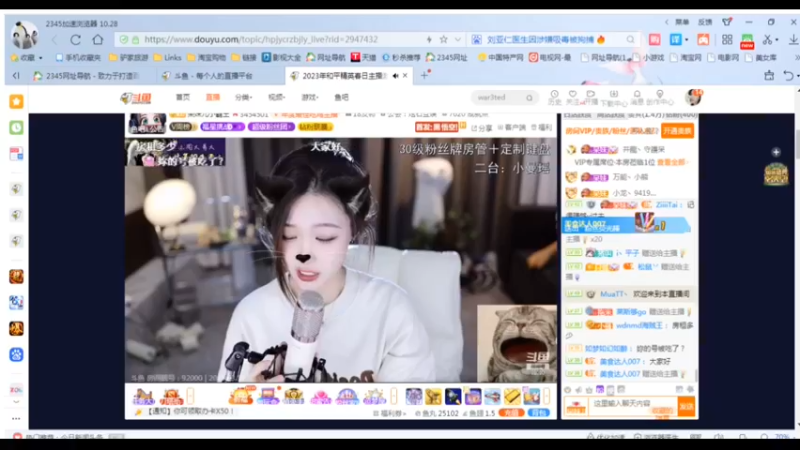Click the orange 开通贵族 button
Screen dimensions: 800x450
(677, 131)
